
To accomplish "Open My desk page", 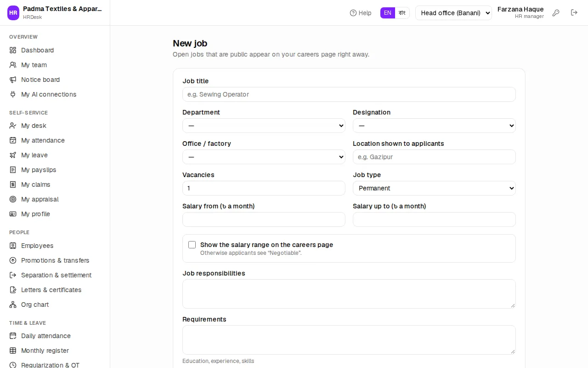I will point(55,126).
